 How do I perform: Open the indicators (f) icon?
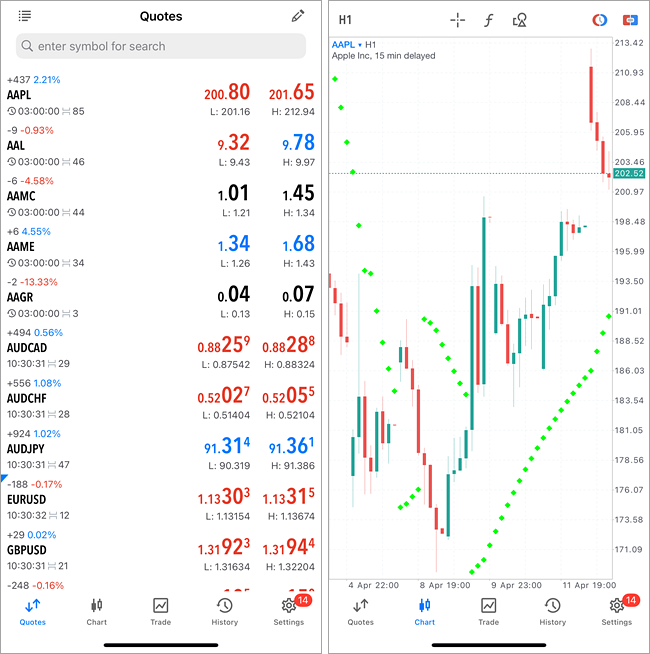click(x=488, y=20)
